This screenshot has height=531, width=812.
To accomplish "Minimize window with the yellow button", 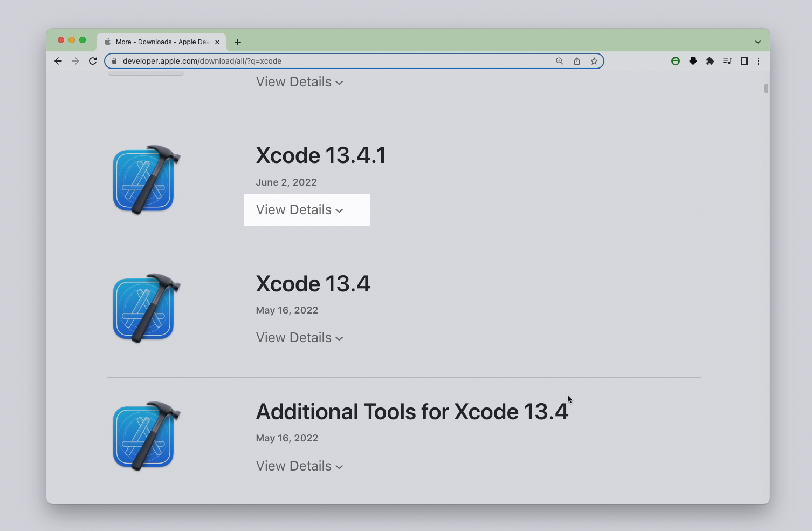I will [72, 40].
